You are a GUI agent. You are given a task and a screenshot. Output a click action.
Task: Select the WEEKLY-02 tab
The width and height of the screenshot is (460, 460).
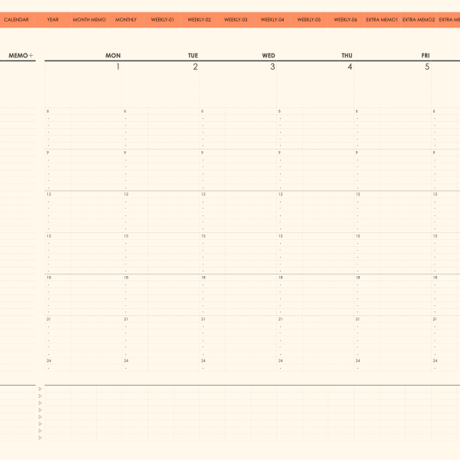[199, 20]
